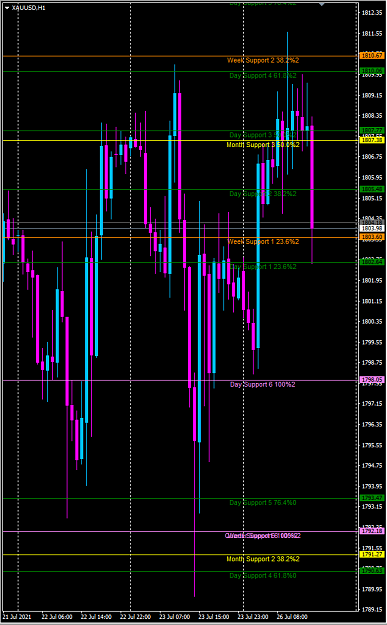The image size is (387, 625).
Task: Select the XAUUSD,H1 chart title text
Action: pos(29,8)
